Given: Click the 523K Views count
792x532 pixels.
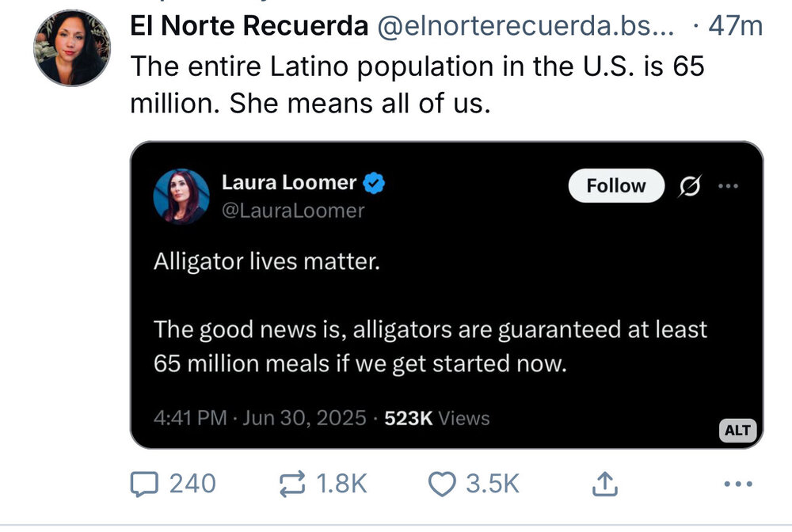Looking at the screenshot, I should (437, 418).
